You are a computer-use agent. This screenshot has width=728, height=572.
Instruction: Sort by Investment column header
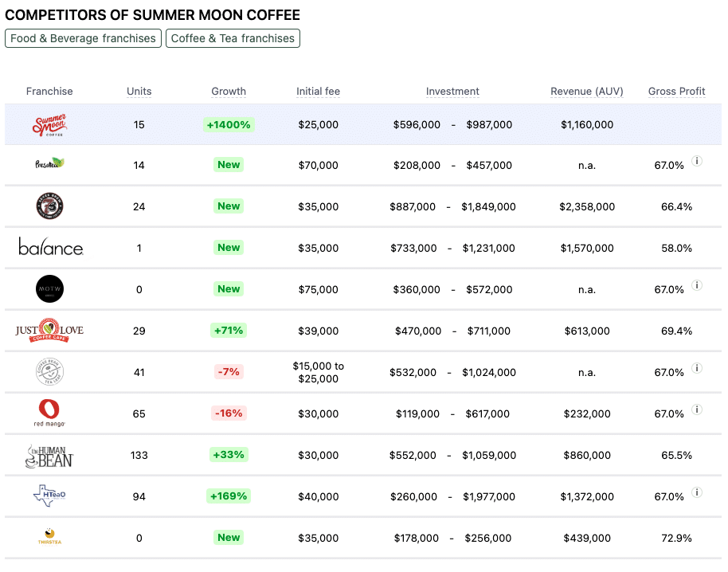click(x=452, y=91)
